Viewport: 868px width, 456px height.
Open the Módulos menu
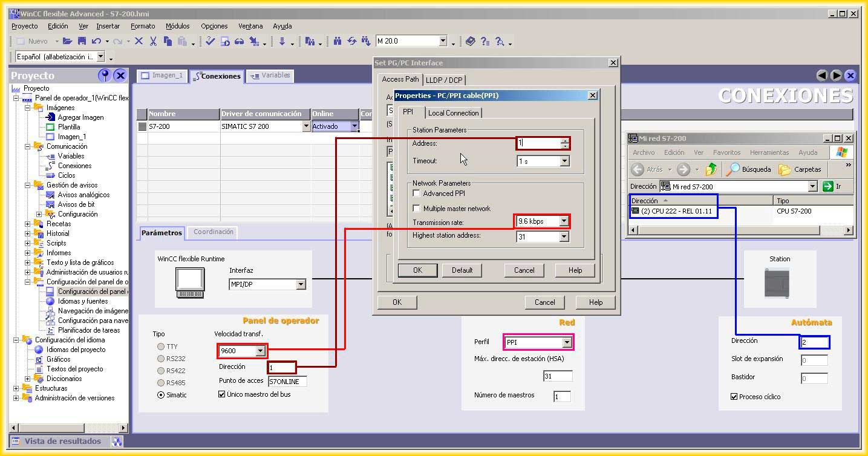pyautogui.click(x=177, y=26)
